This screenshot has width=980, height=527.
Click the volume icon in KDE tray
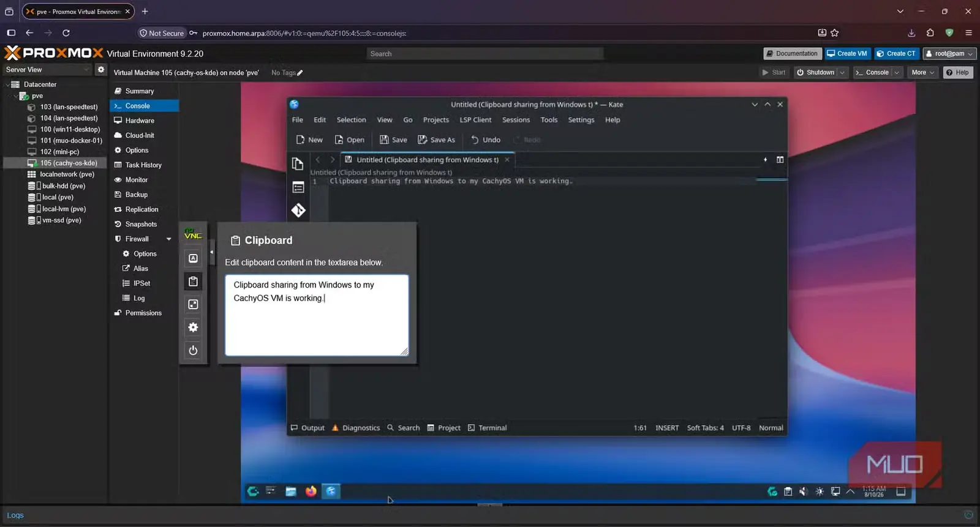point(804,491)
